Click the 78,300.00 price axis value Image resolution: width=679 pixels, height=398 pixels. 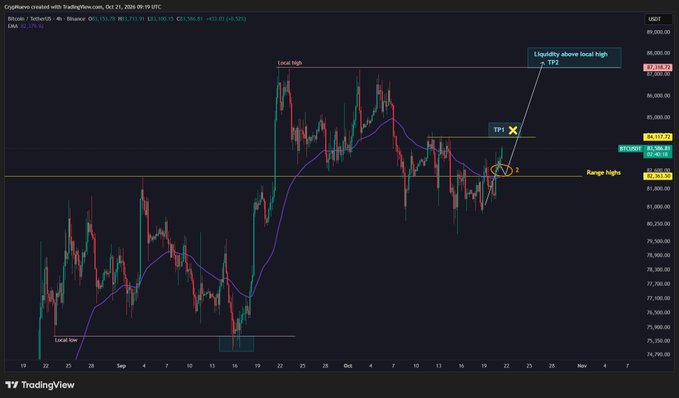[x=658, y=269]
